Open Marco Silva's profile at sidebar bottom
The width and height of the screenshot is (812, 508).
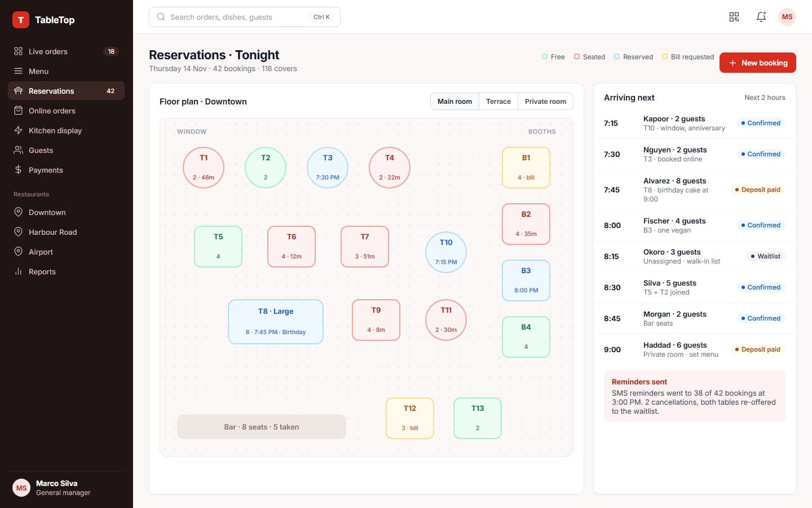coord(66,488)
